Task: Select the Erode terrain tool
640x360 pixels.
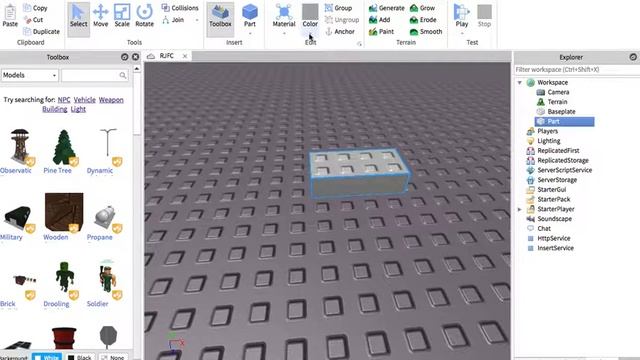Action: click(423, 20)
